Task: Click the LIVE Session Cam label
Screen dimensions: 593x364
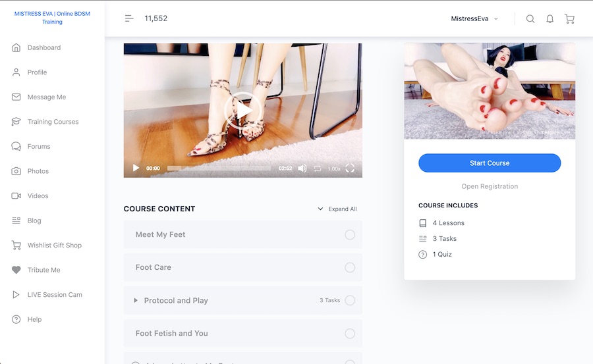Action: [55, 294]
